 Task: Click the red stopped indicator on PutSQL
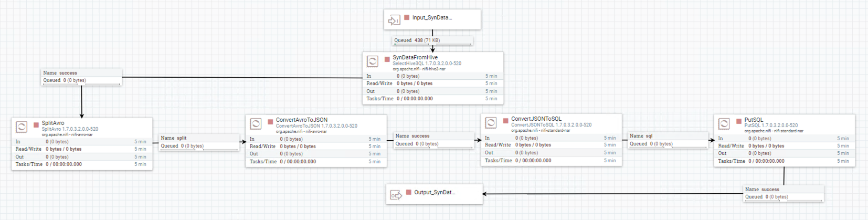[x=739, y=121]
